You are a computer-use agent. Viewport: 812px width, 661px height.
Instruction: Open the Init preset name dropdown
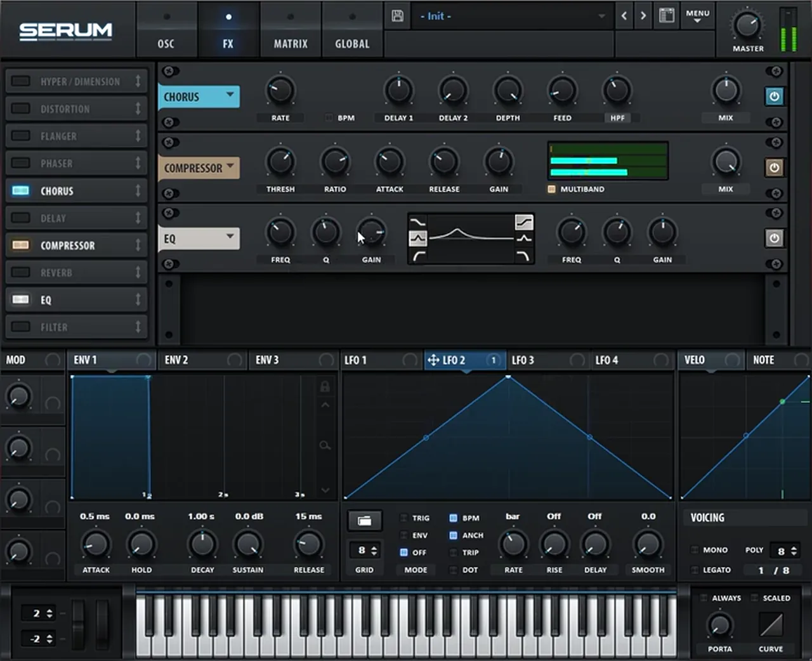(x=511, y=16)
